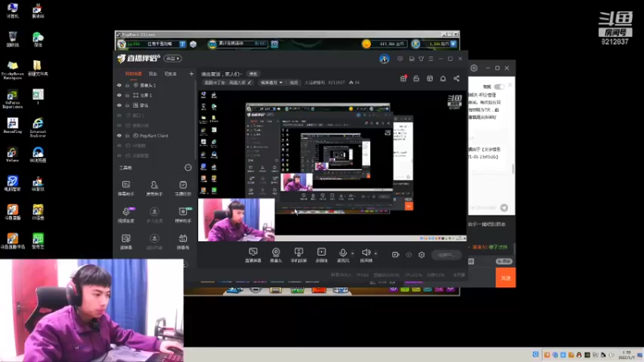The image size is (644, 362).
Task: Switch to the third scene tab
Action: coord(171,74)
